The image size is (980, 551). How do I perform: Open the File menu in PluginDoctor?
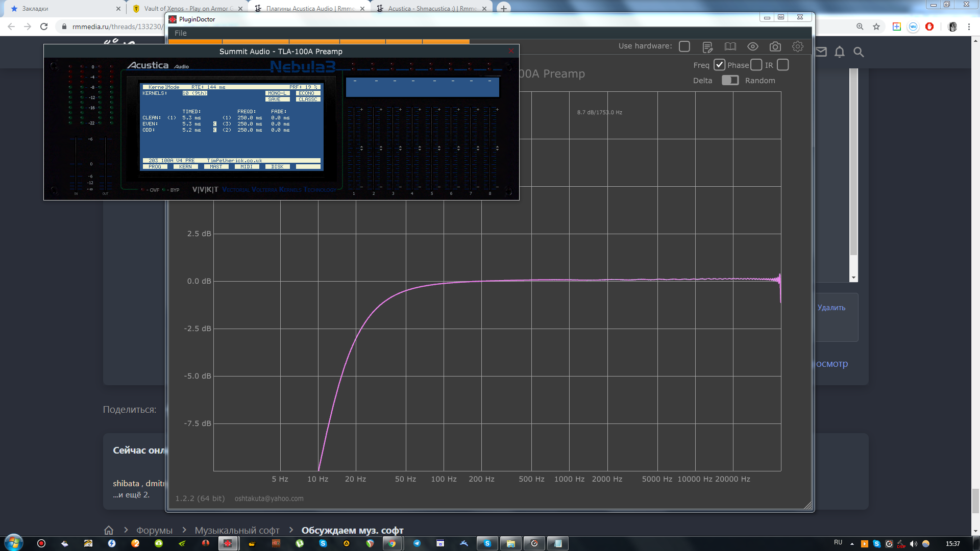(x=181, y=33)
